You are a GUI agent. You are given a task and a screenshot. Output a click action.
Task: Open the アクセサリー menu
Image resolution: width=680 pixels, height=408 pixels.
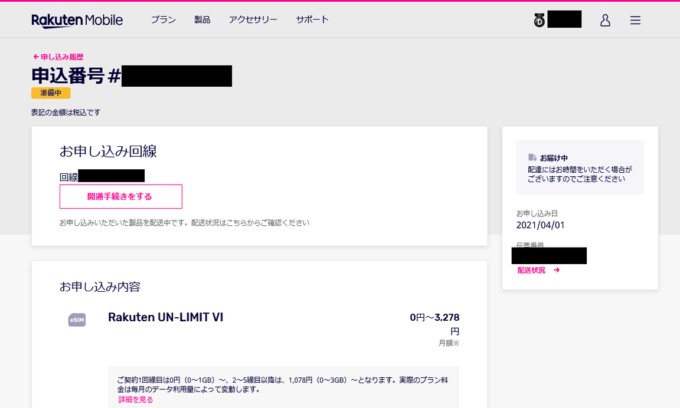pos(253,20)
